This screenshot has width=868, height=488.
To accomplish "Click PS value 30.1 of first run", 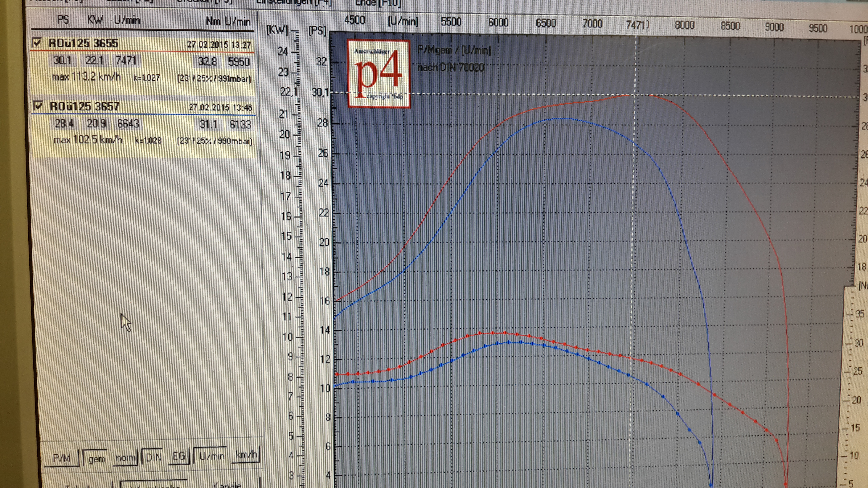I will [x=62, y=60].
